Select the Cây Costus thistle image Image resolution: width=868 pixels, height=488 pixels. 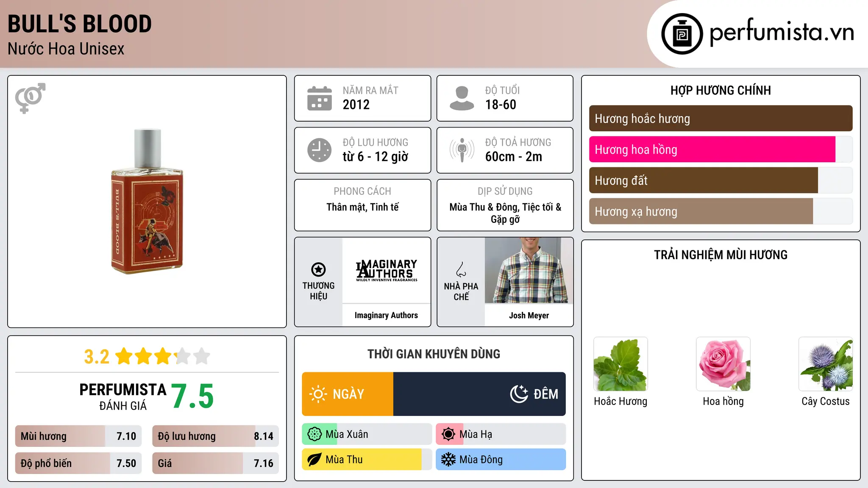pos(826,364)
